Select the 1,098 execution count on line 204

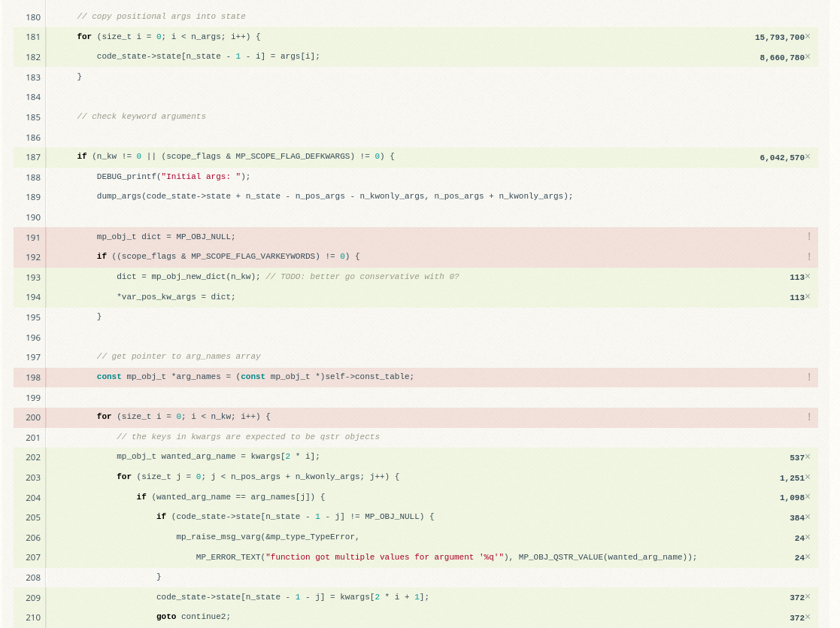point(792,497)
